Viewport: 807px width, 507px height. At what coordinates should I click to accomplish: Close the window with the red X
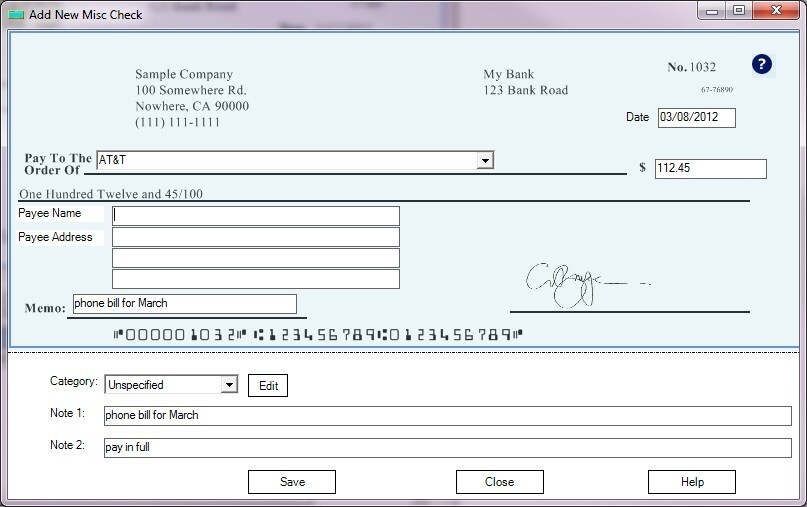coord(777,12)
